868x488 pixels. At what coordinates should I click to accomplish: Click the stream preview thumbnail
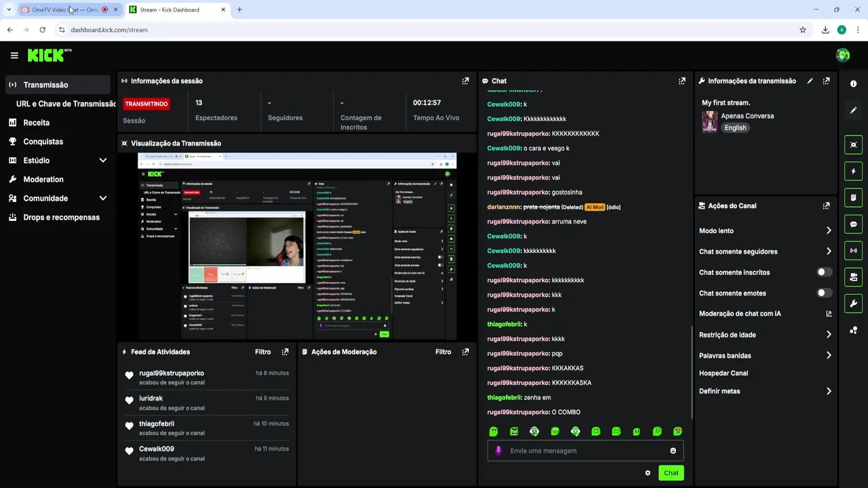tap(297, 247)
